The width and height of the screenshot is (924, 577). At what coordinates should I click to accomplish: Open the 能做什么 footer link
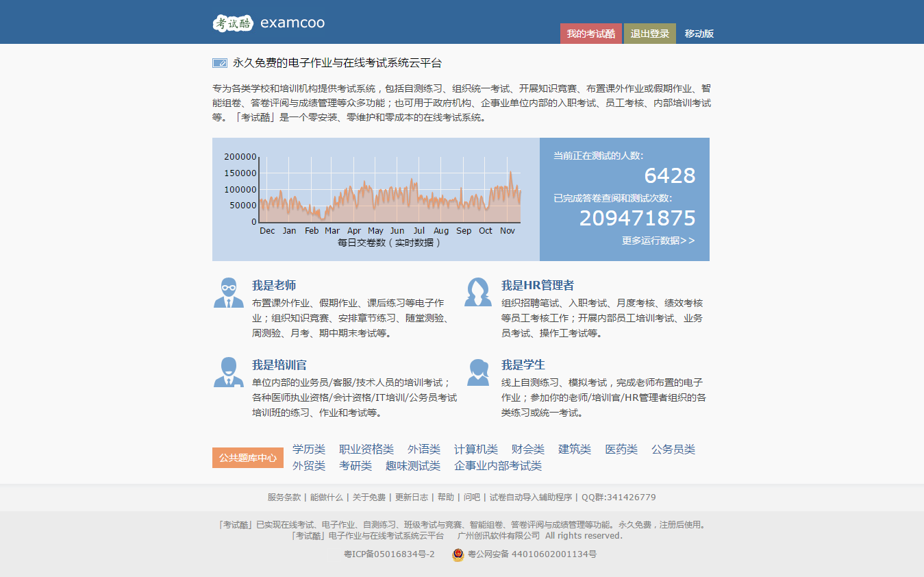tap(327, 498)
